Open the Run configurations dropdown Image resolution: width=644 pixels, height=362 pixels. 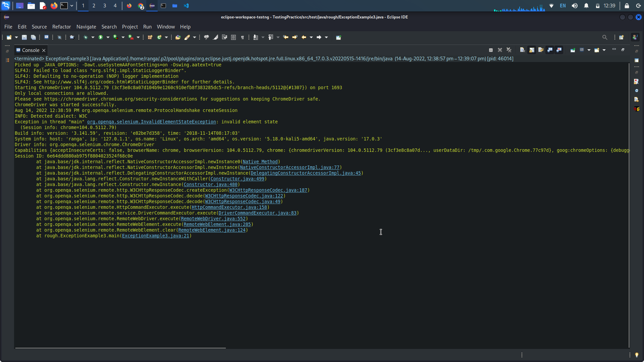pyautogui.click(x=107, y=37)
